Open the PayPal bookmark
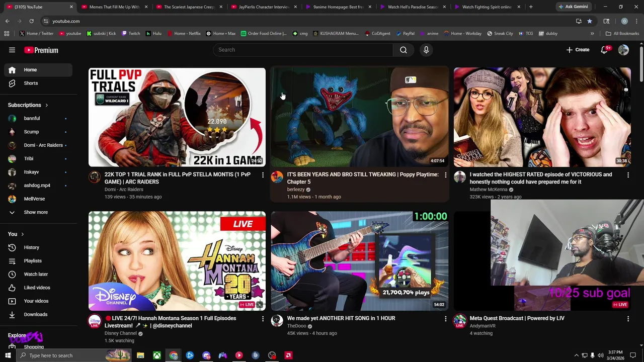644x362 pixels. pyautogui.click(x=405, y=33)
